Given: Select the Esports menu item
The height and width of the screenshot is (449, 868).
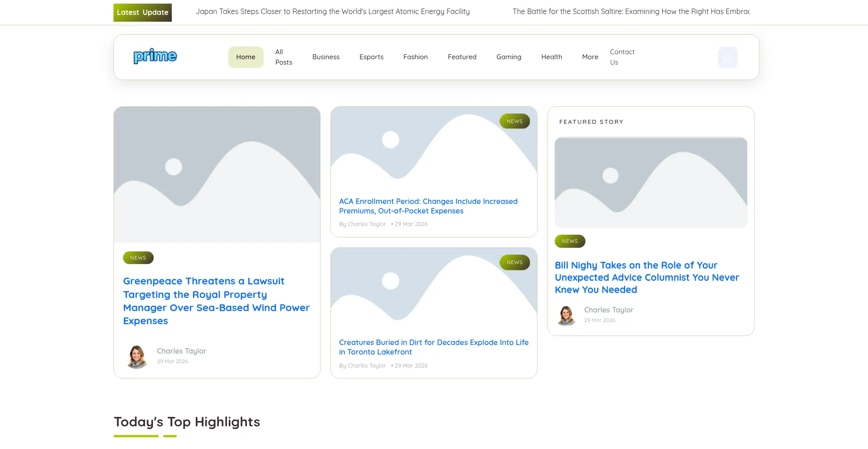Looking at the screenshot, I should coord(371,57).
